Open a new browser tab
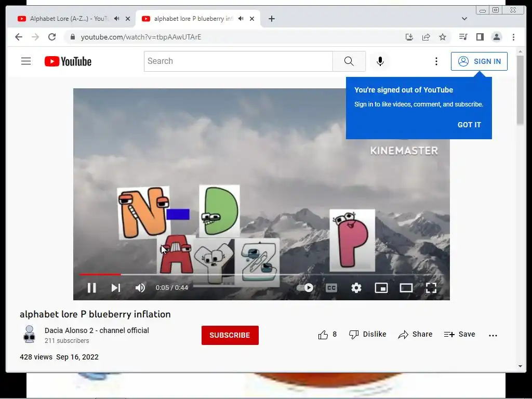Screen dimensions: 532x399 271,19
